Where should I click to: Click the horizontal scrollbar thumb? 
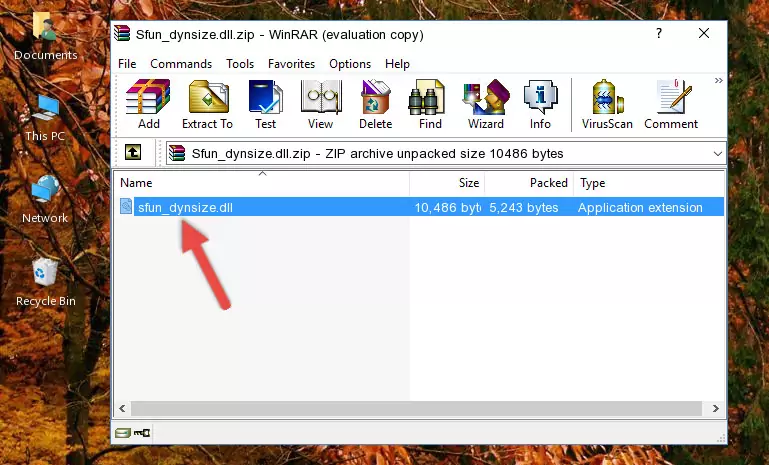416,408
